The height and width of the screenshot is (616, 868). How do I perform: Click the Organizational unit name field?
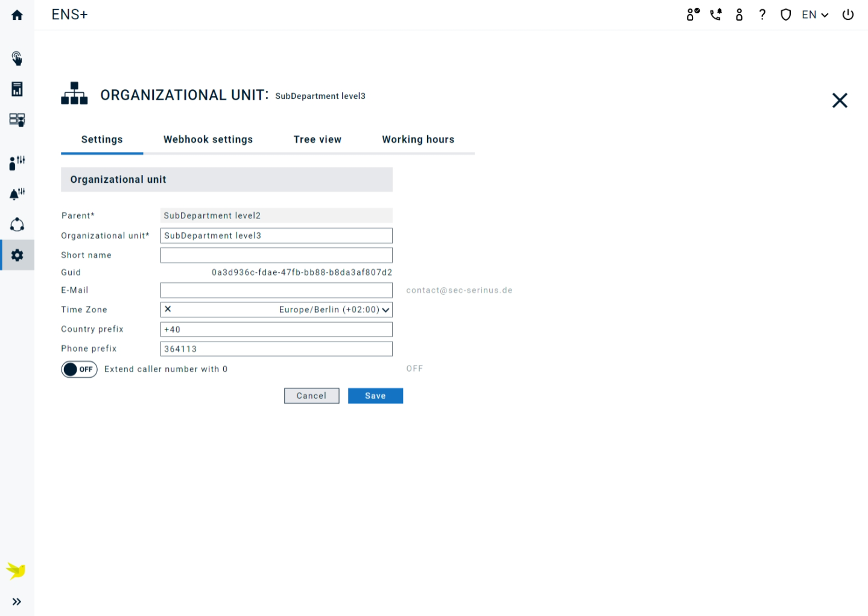276,235
